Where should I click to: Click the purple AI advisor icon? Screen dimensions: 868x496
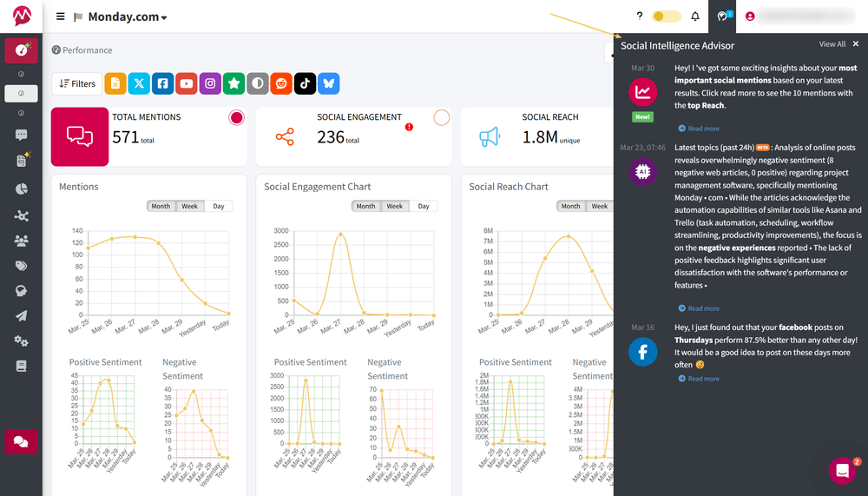click(x=642, y=172)
